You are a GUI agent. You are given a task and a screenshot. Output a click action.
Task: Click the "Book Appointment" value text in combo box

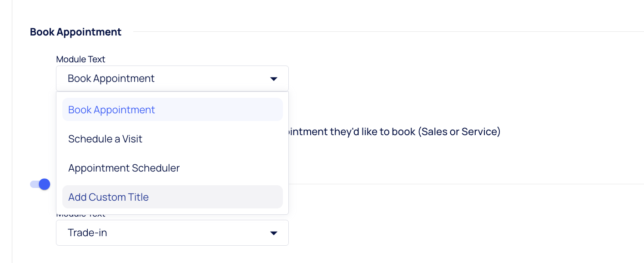(111, 79)
